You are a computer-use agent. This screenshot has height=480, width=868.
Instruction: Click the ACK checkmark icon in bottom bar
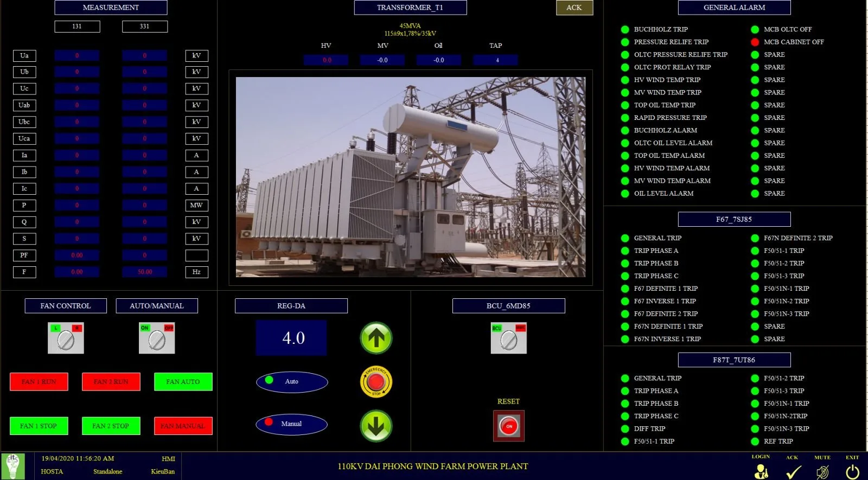[x=793, y=472]
